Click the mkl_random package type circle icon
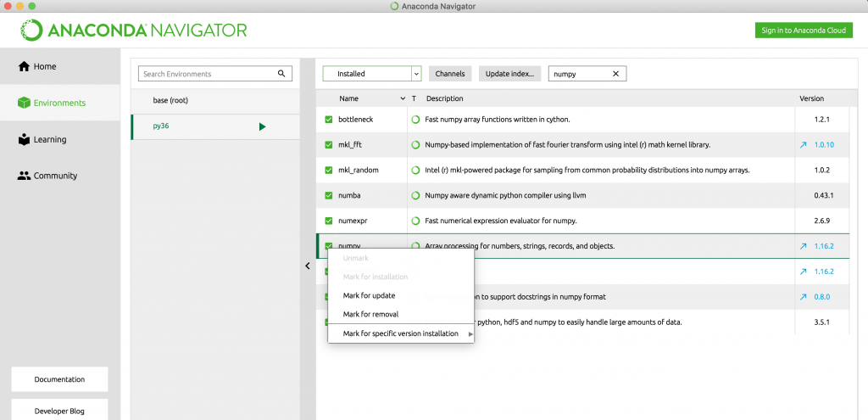 (415, 170)
